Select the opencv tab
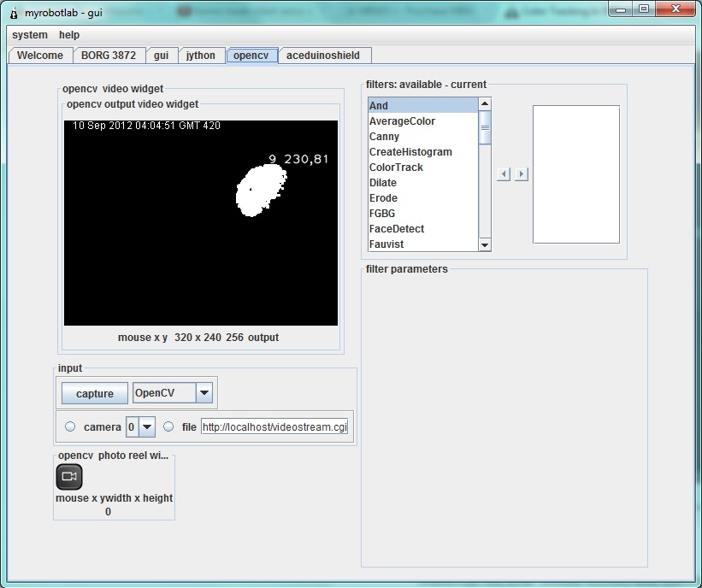This screenshot has width=702, height=588. [x=251, y=56]
